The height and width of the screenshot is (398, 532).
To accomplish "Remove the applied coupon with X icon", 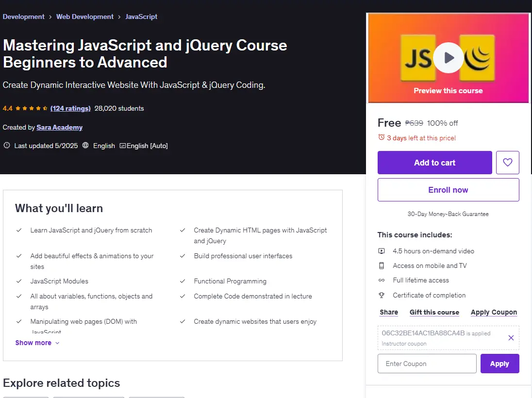I will click(511, 338).
